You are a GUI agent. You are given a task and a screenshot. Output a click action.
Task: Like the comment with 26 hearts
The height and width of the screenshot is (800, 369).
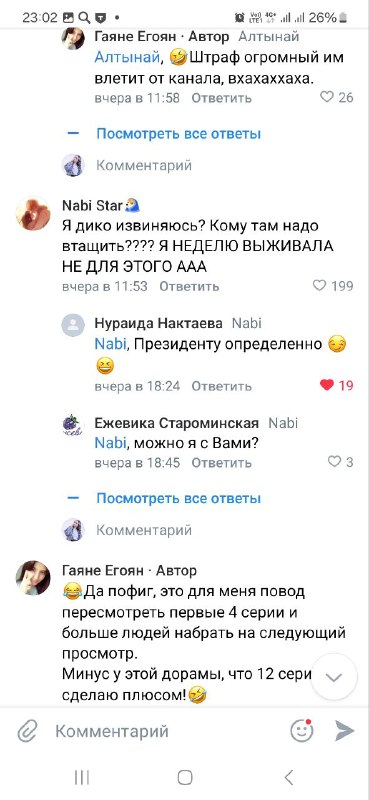336,97
